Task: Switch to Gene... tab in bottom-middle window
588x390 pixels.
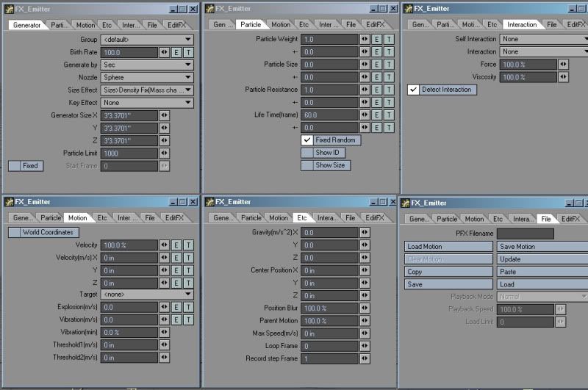Action: [x=223, y=218]
